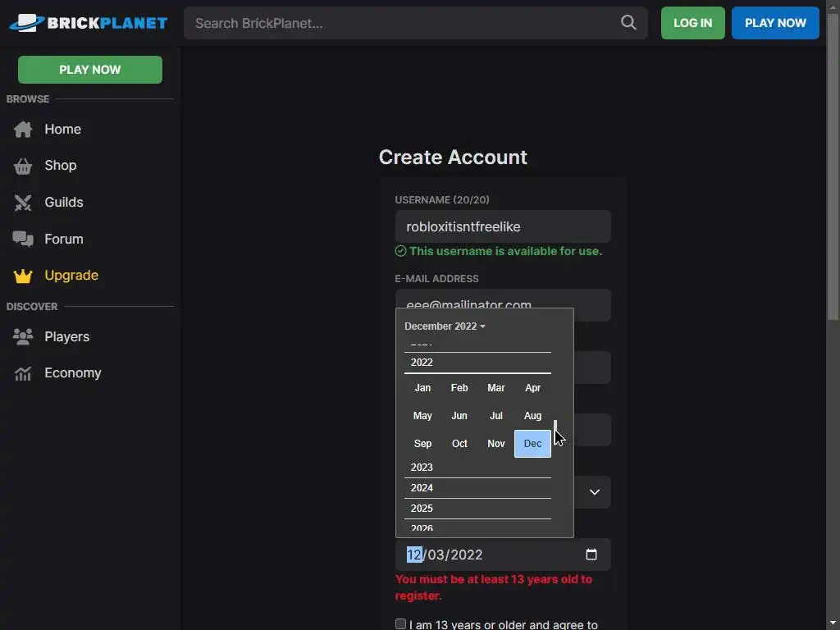Click the date picker year list scrollbar
The height and width of the screenshot is (630, 840).
click(555, 432)
